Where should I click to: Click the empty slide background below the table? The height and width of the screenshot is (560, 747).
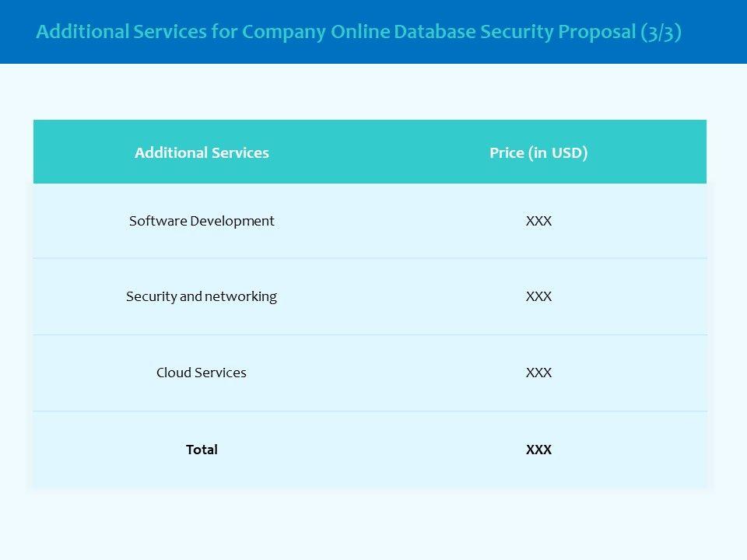click(373, 525)
